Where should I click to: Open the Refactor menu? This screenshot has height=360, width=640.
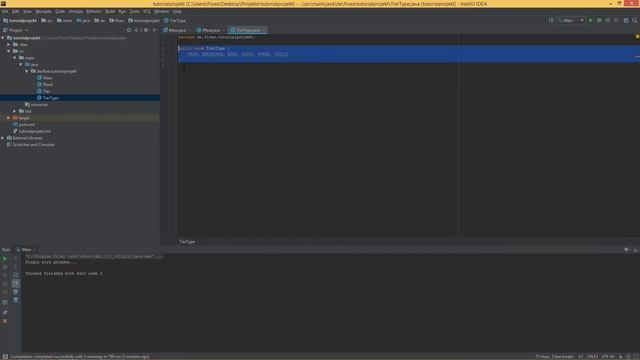pyautogui.click(x=94, y=11)
